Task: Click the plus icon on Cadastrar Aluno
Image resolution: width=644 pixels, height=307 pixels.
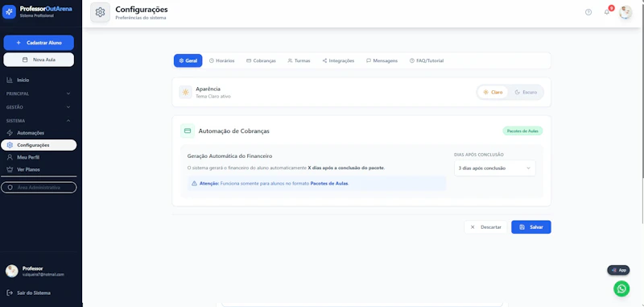Action: (19, 43)
